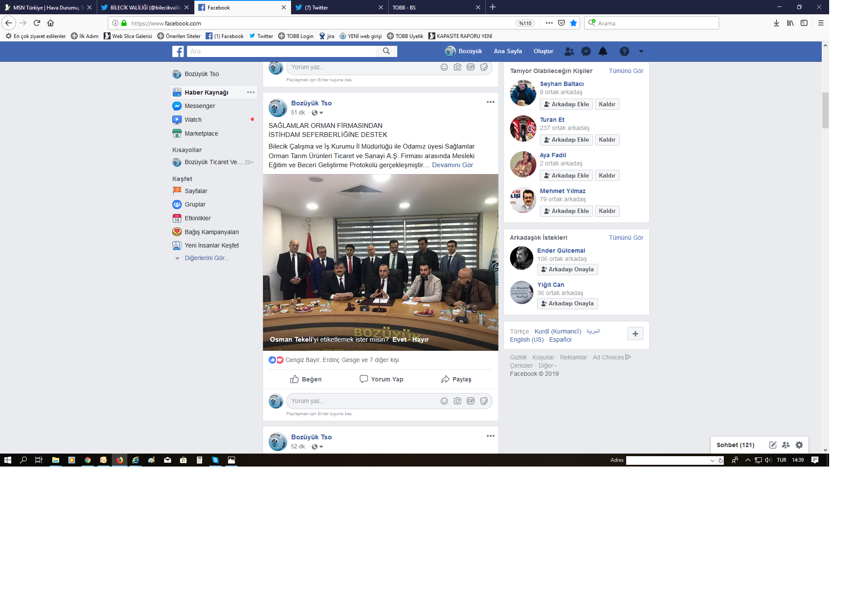Open the Chrome icon in taskbar
This screenshot has height=616, width=849.
pyautogui.click(x=88, y=460)
